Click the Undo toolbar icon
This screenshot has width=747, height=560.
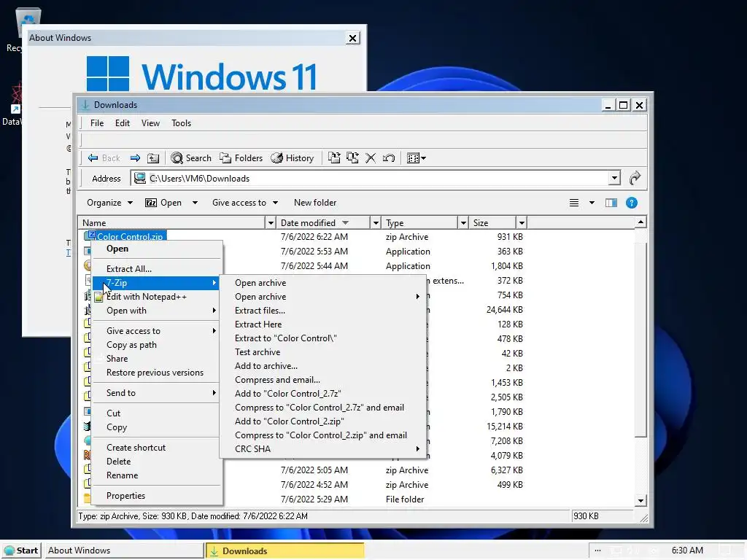(389, 158)
